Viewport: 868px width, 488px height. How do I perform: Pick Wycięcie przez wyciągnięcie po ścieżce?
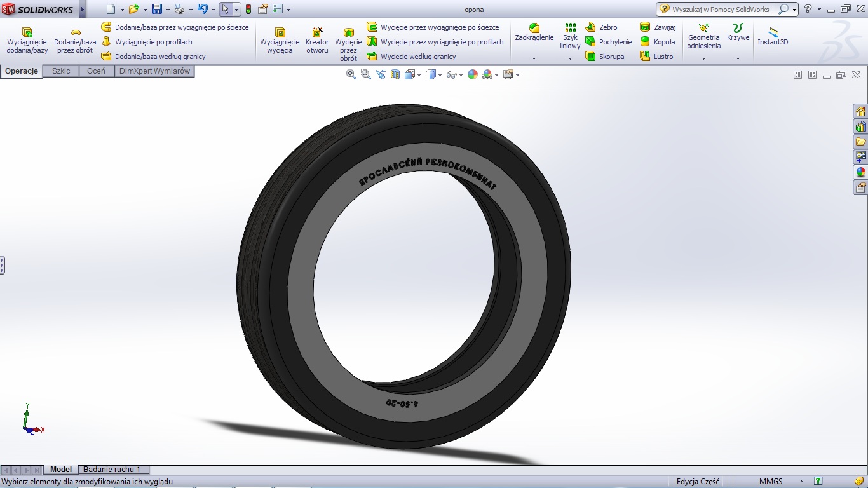pos(433,27)
